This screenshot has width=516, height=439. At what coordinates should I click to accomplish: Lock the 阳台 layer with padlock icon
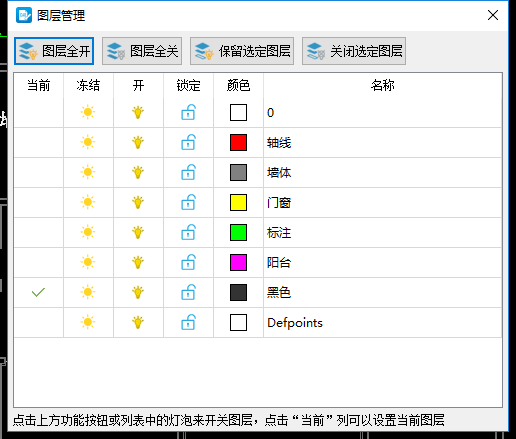(188, 262)
